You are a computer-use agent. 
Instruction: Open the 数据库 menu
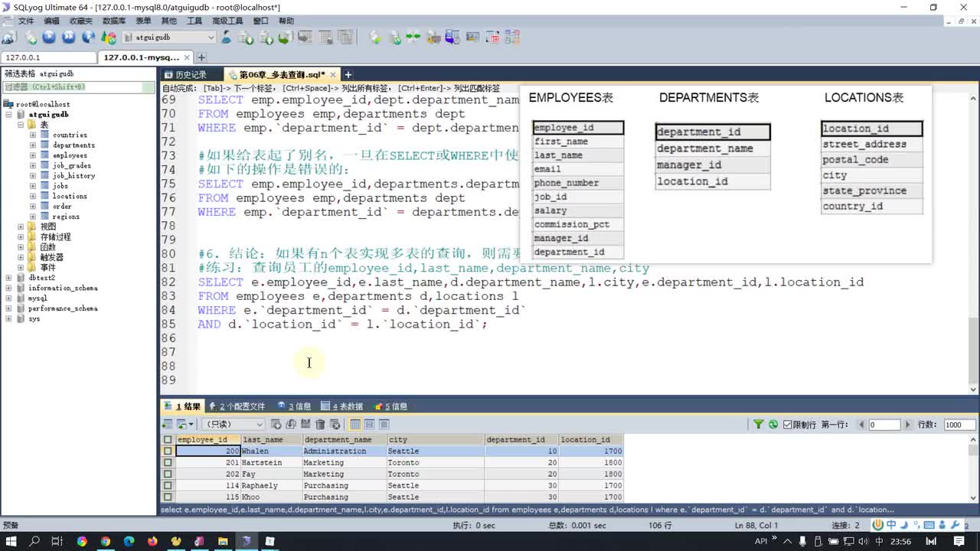point(114,21)
